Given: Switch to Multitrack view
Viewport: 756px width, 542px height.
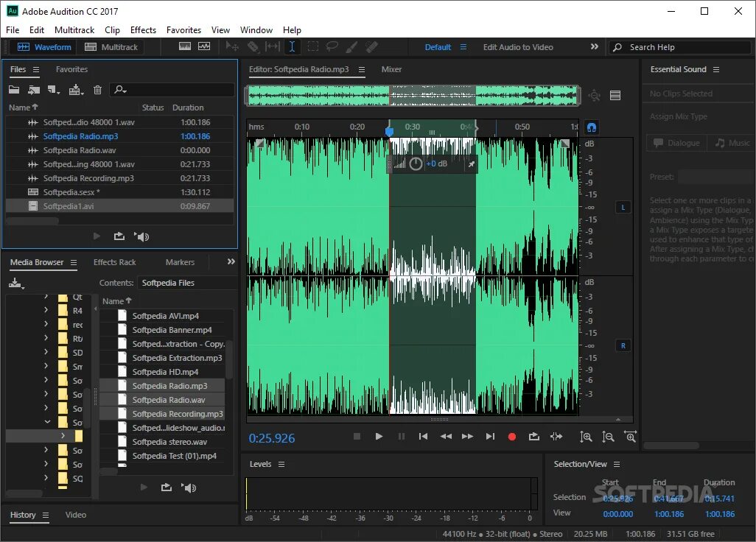Looking at the screenshot, I should [111, 47].
